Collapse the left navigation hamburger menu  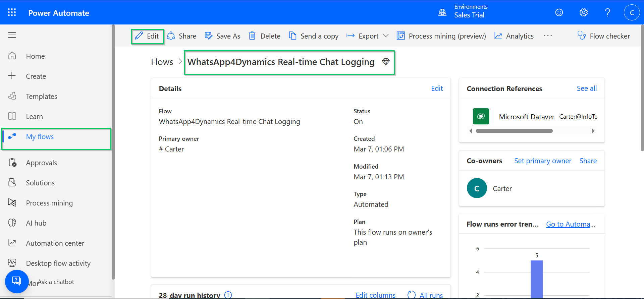[12, 35]
